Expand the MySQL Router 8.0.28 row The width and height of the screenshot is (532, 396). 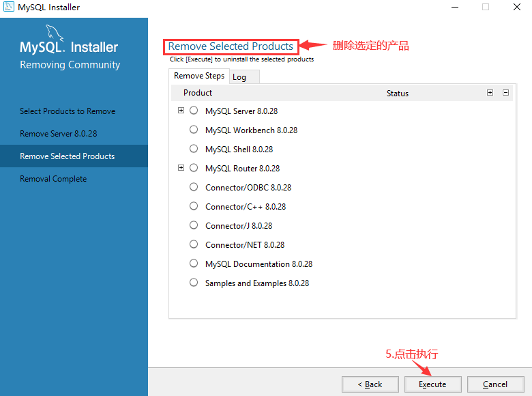point(181,168)
